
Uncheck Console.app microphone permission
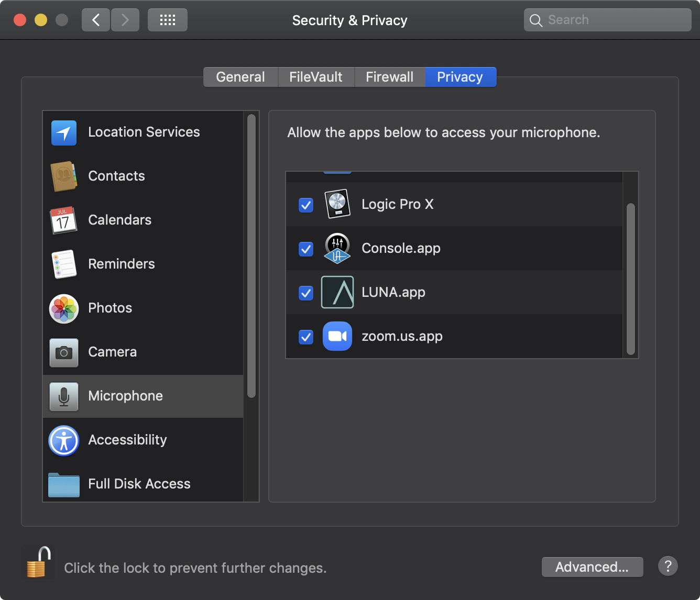coord(306,249)
